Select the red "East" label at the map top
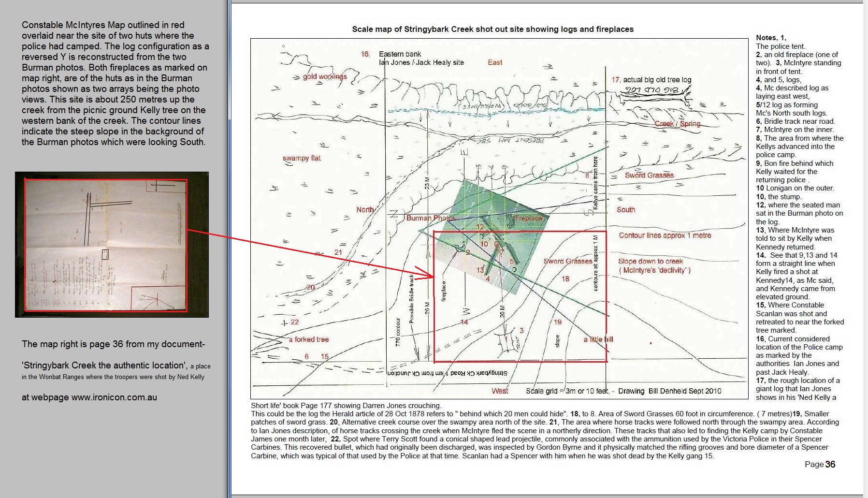This screenshot has width=868, height=498. pyautogui.click(x=495, y=62)
